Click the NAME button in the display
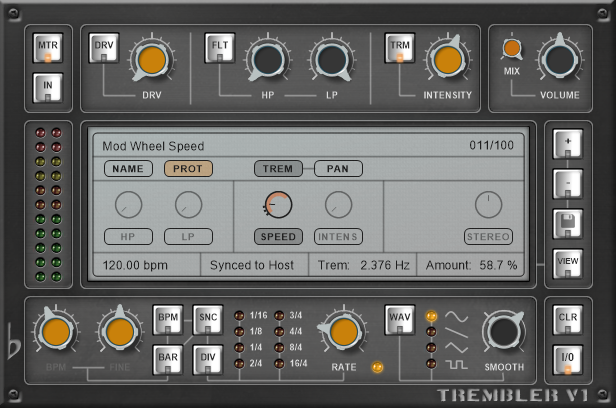 (127, 168)
